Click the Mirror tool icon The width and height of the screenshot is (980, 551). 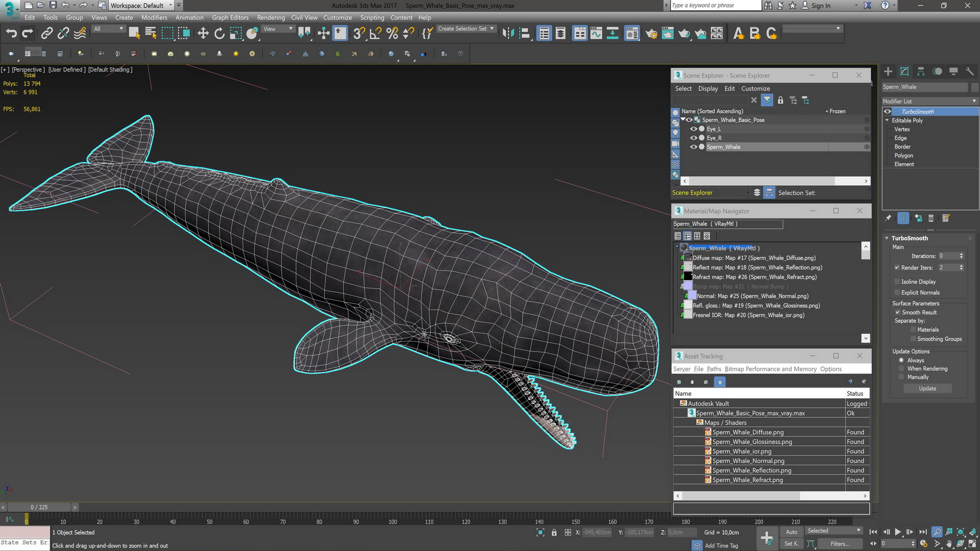pos(508,34)
